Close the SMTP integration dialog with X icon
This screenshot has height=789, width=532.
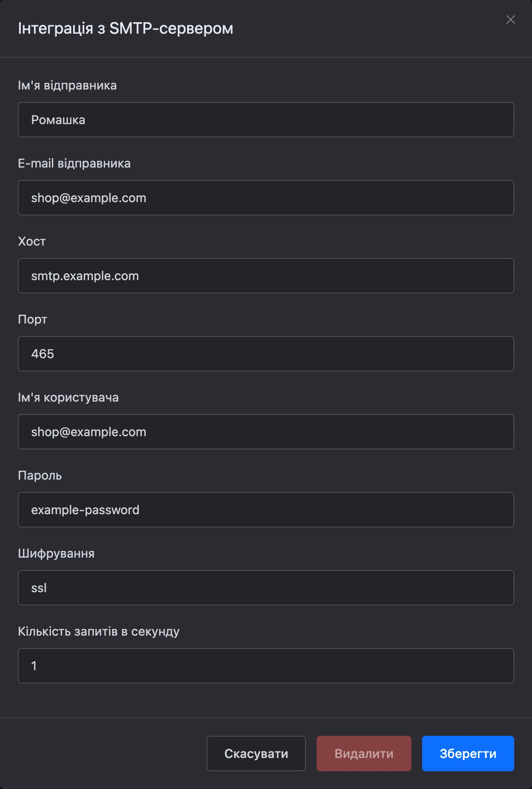510,20
